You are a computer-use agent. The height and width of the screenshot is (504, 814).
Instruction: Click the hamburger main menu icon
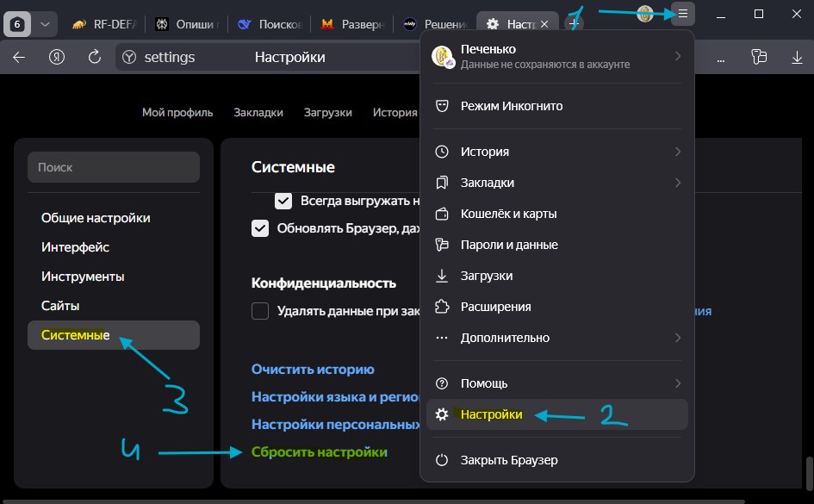683,14
